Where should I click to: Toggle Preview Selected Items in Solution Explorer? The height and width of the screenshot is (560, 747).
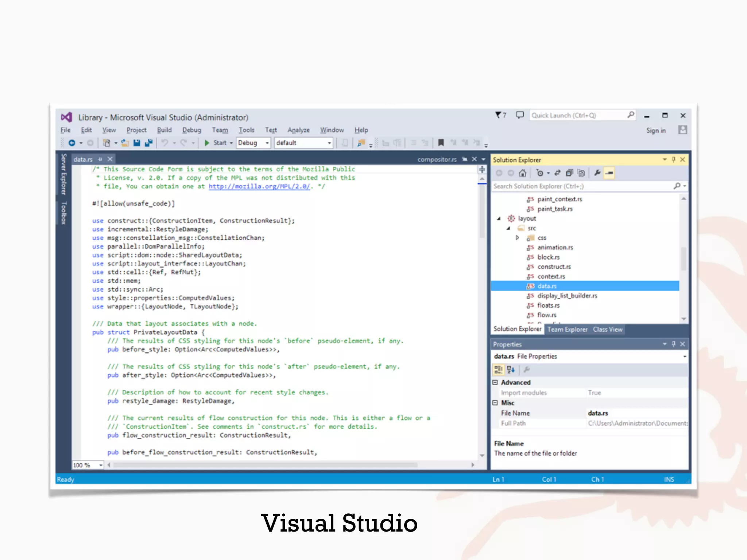coord(609,173)
